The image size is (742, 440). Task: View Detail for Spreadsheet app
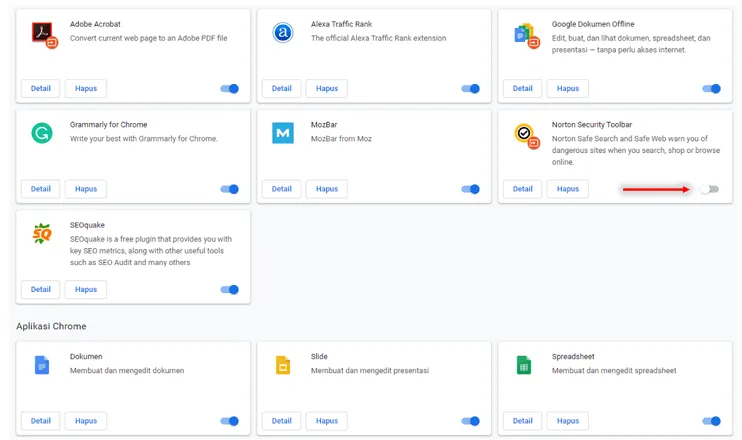tap(522, 421)
